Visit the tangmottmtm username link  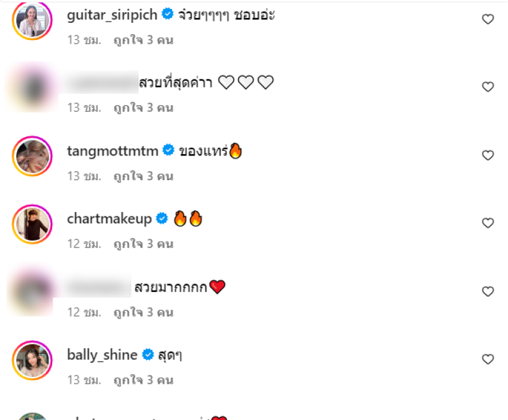(112, 151)
